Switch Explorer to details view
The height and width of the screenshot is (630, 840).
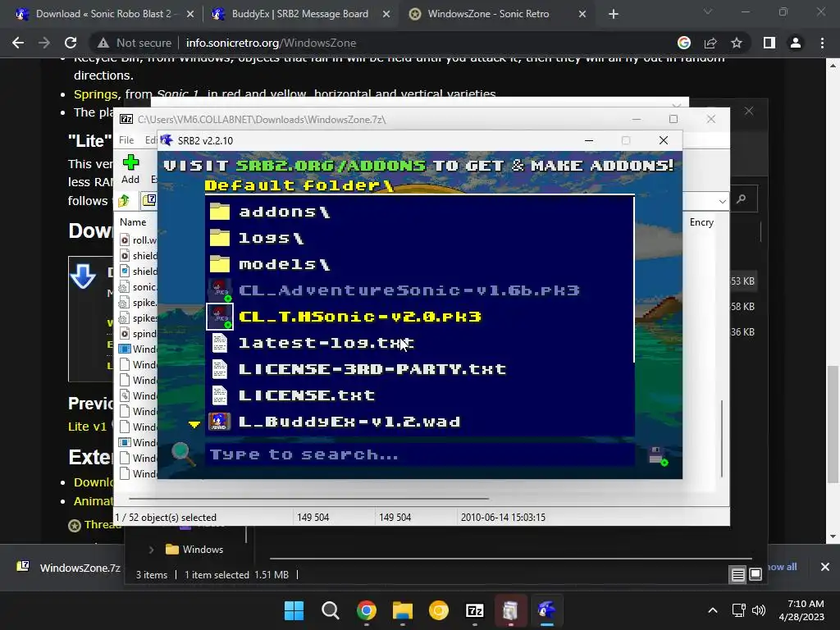[737, 575]
